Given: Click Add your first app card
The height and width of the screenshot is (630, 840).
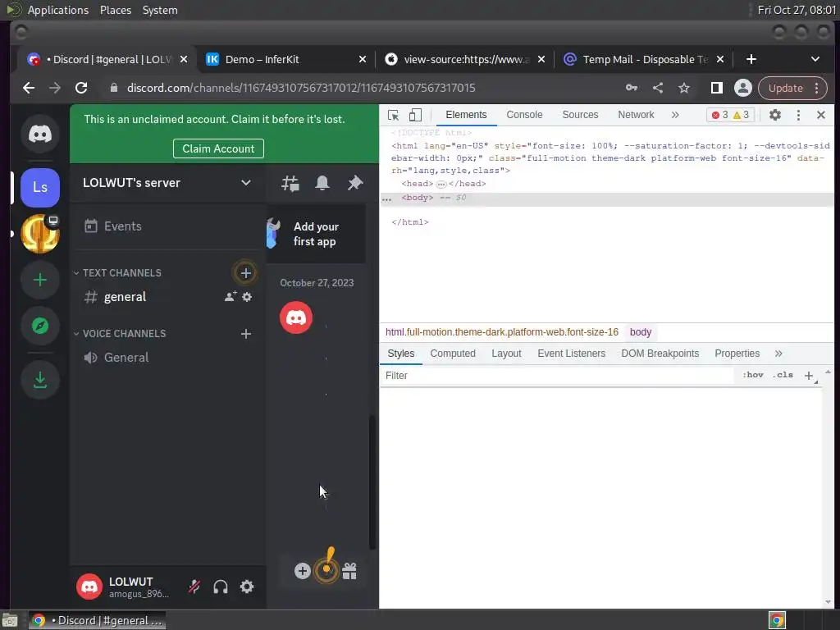Looking at the screenshot, I should tap(316, 234).
